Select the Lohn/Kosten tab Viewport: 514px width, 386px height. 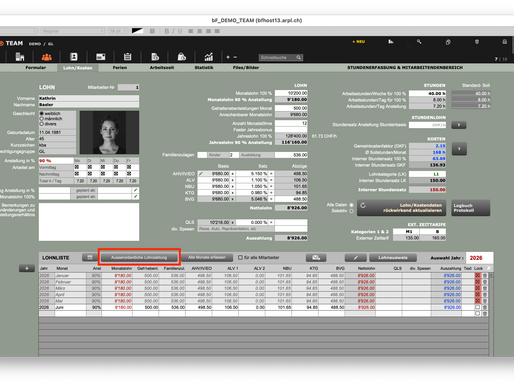(x=77, y=68)
